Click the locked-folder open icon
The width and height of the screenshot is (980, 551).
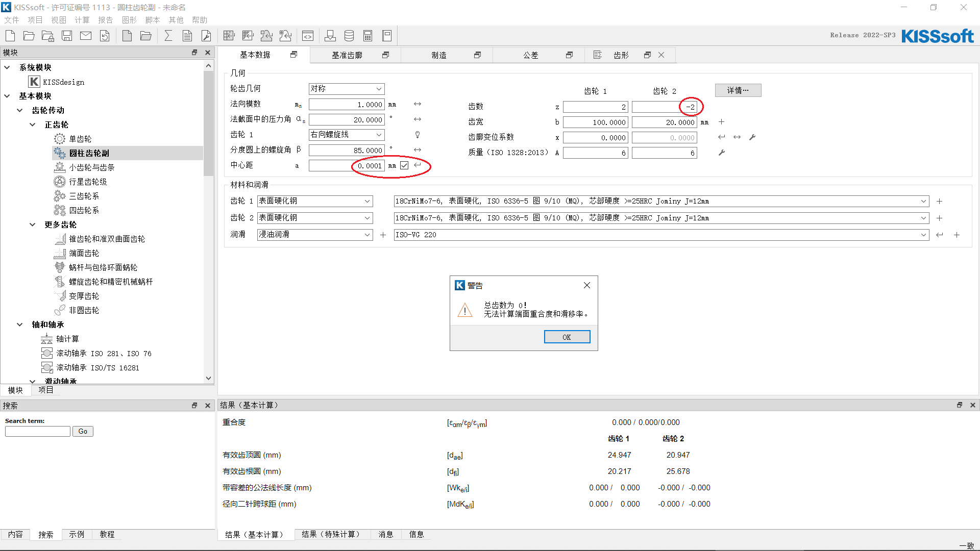(x=48, y=36)
